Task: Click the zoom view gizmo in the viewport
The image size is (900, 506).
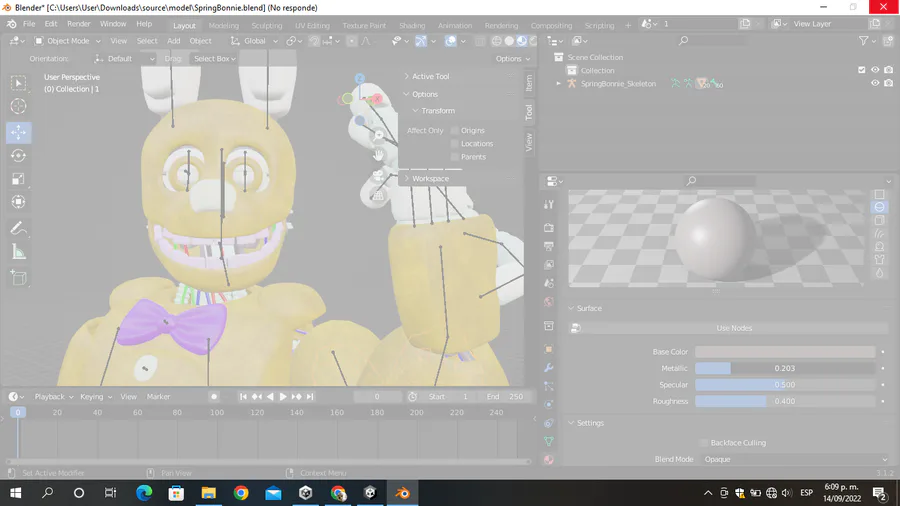Action: 379,135
